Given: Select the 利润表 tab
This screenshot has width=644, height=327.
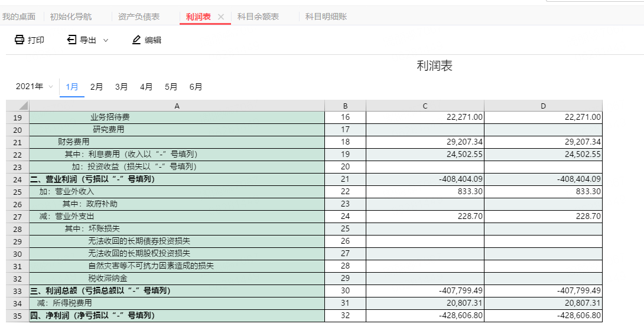Looking at the screenshot, I should (x=199, y=17).
